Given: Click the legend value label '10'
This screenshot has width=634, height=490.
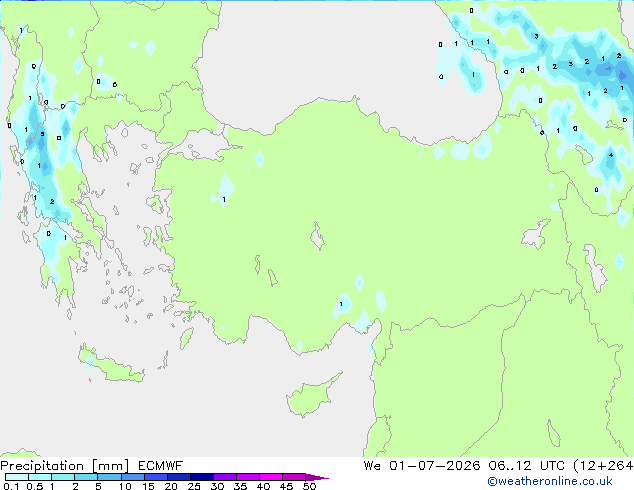Looking at the screenshot, I should pyautogui.click(x=125, y=486).
